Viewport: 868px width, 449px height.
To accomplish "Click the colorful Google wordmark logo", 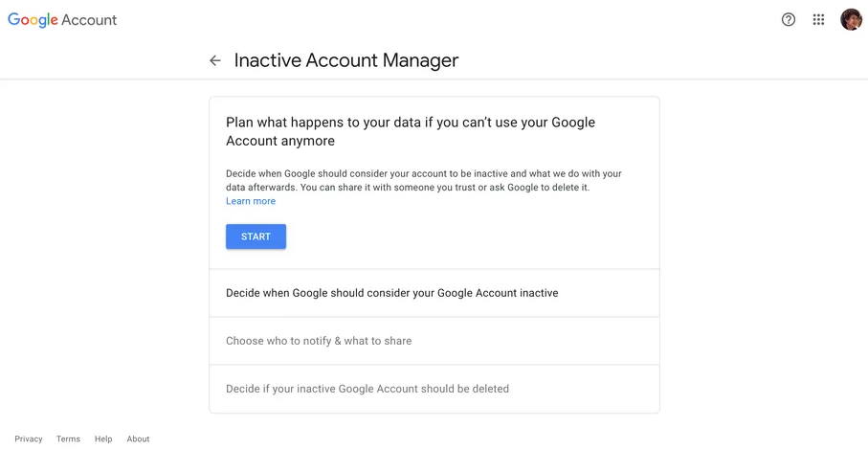I will click(33, 20).
